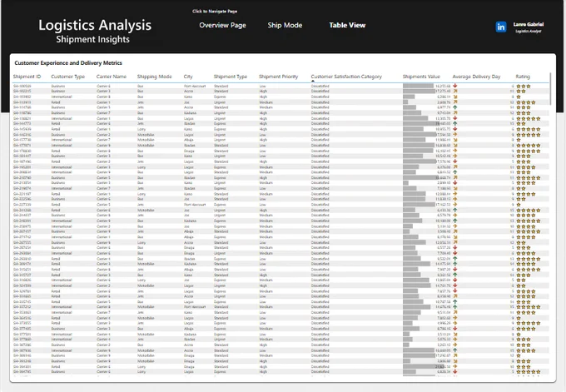The image size is (566, 392).
Task: Switch to the Ship Mode page
Action: coord(285,25)
